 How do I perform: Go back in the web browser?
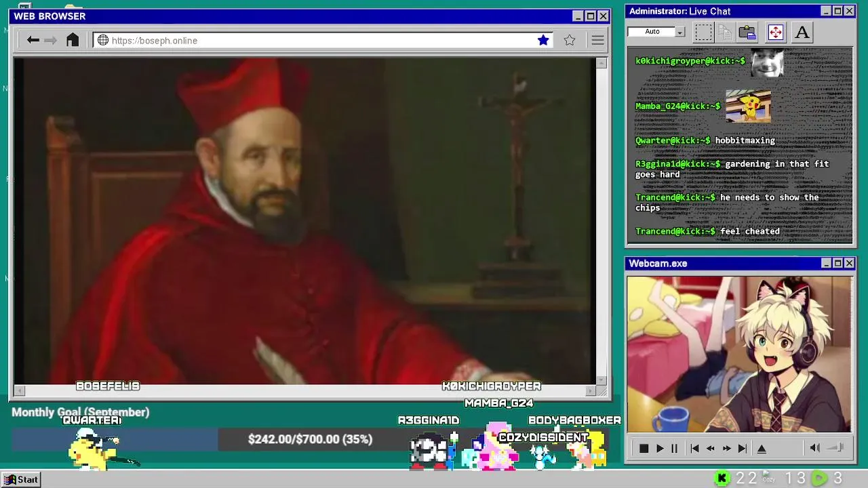point(33,40)
